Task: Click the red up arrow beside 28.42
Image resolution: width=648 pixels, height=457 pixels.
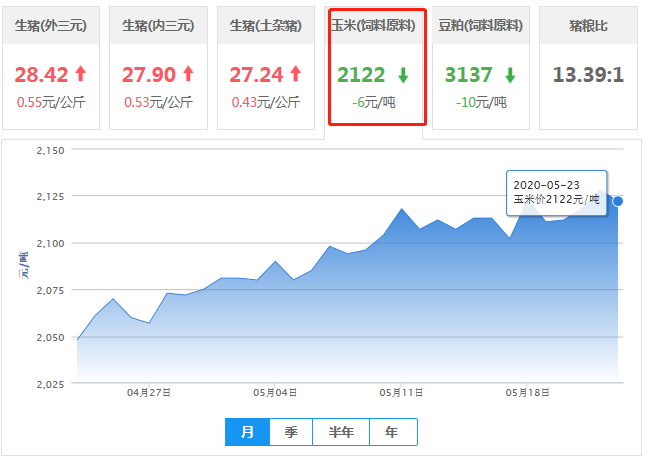Action: point(81,75)
